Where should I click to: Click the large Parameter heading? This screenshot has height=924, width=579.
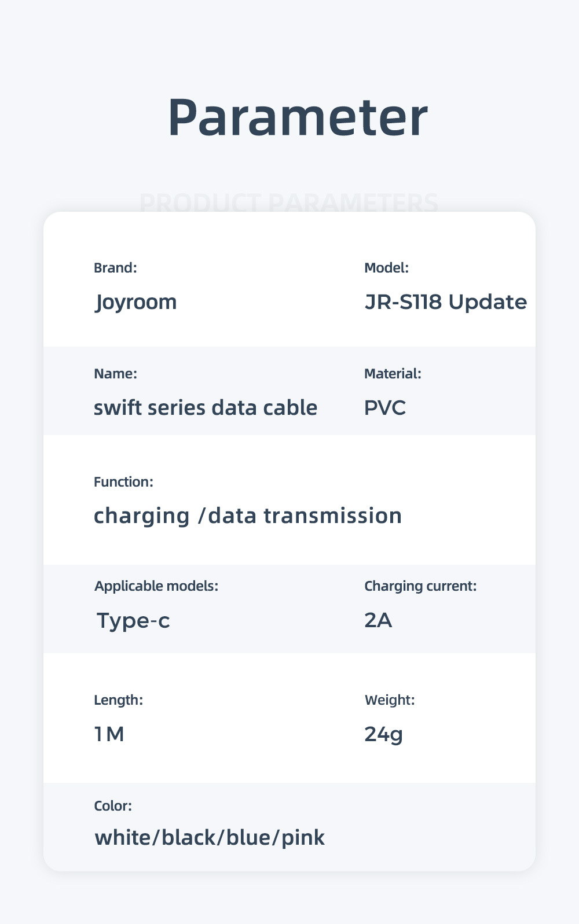298,117
